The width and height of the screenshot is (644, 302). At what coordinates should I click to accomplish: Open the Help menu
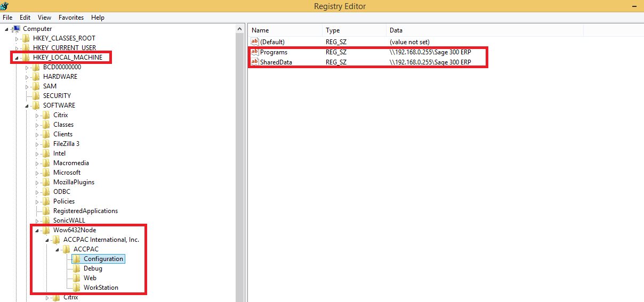point(98,18)
